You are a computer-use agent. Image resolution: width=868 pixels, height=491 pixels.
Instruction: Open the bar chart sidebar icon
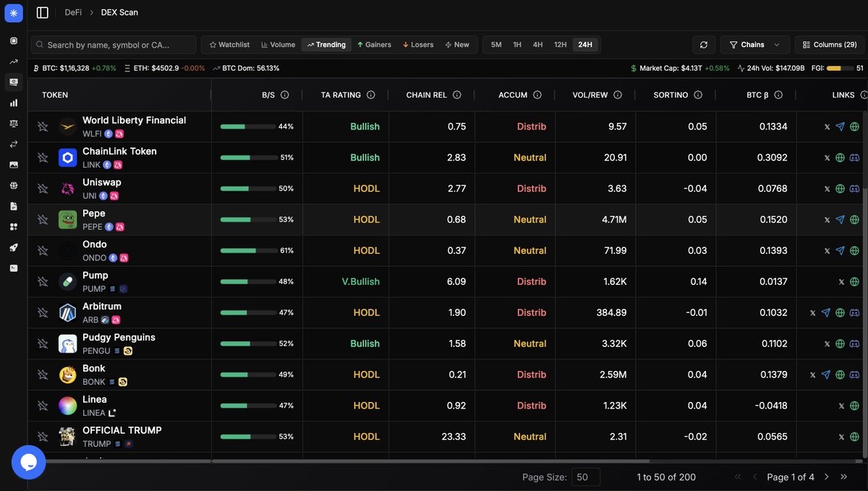point(14,103)
